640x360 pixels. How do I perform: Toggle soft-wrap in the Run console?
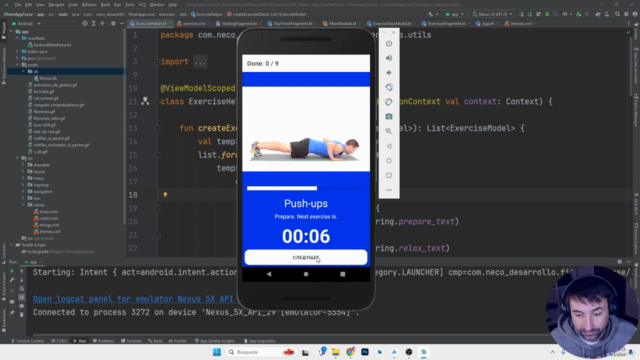[22, 289]
